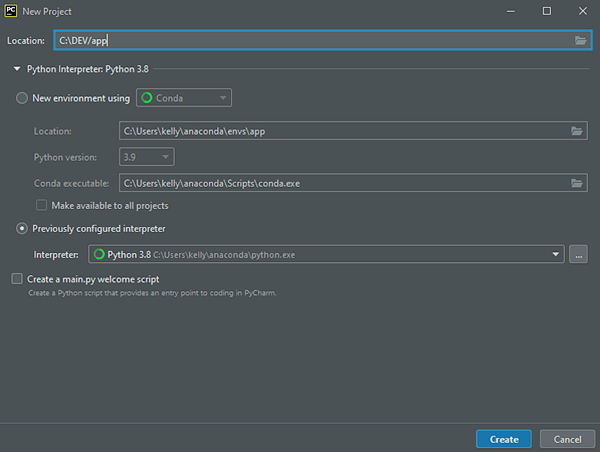Click the green interpreter icon beside Python 3.8
This screenshot has height=452, width=600.
99,254
